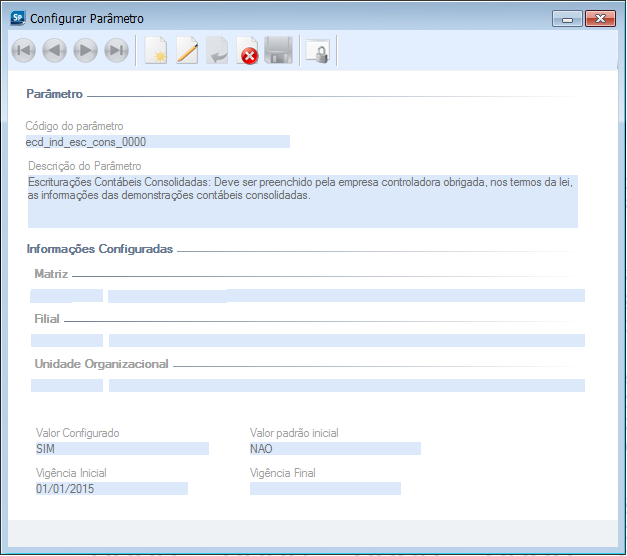Click the SP application icon in title bar
This screenshot has width=627, height=556.
[18, 18]
